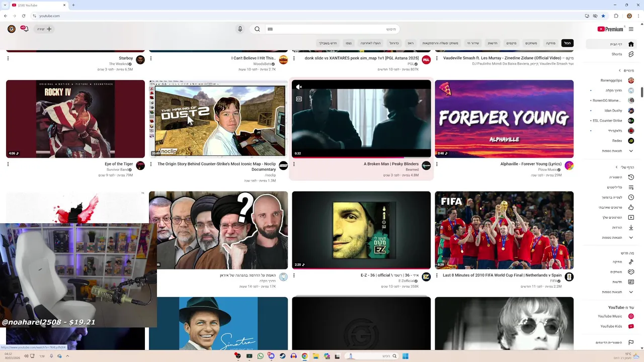Select the Music (מוזיקה) filter chip
This screenshot has width=644, height=362.
click(x=551, y=43)
